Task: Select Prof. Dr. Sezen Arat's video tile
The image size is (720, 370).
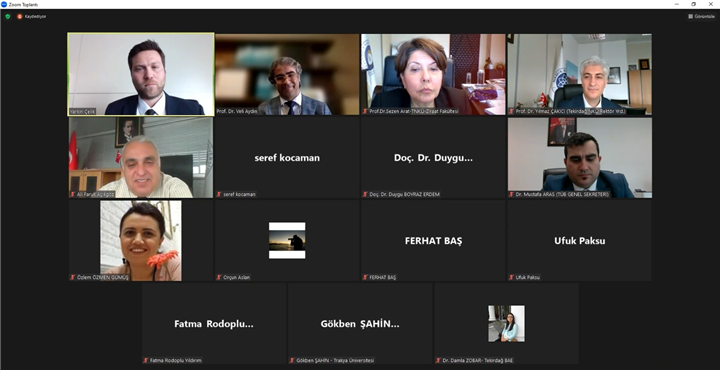Action: click(433, 74)
